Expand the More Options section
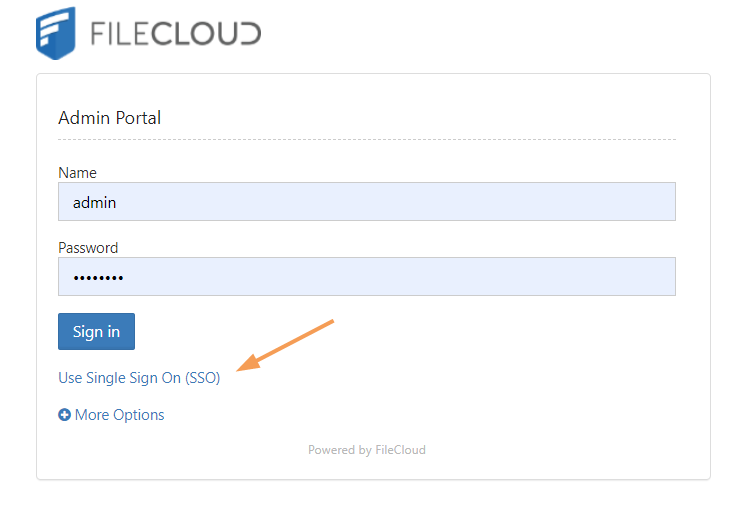Image resolution: width=748 pixels, height=527 pixels. point(119,415)
